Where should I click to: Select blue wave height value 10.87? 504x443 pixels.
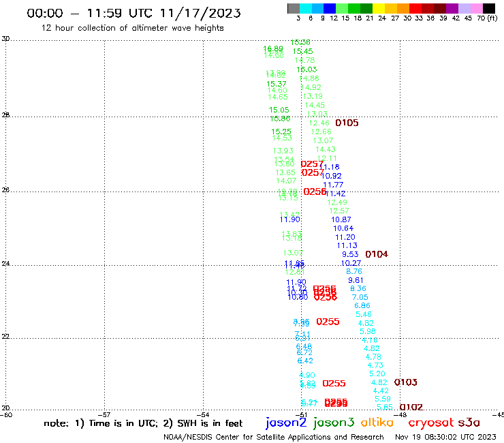(341, 219)
